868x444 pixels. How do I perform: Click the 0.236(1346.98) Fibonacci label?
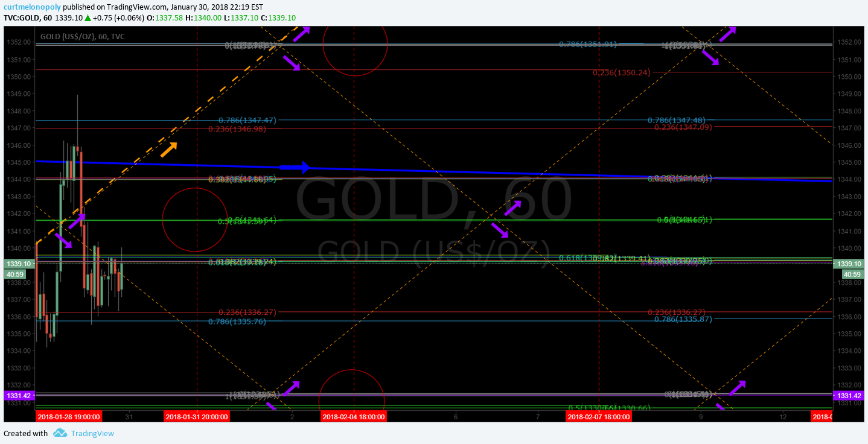pos(237,128)
